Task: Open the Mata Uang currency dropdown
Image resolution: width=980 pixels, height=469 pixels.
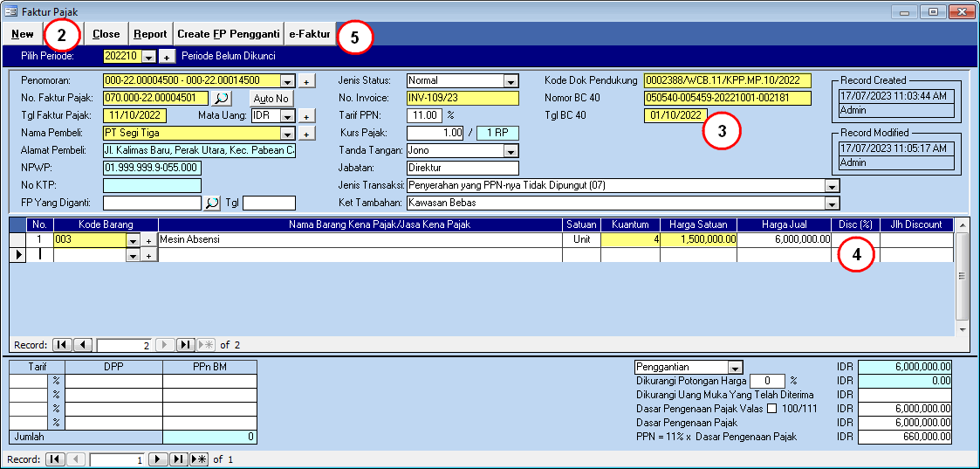Action: point(286,116)
